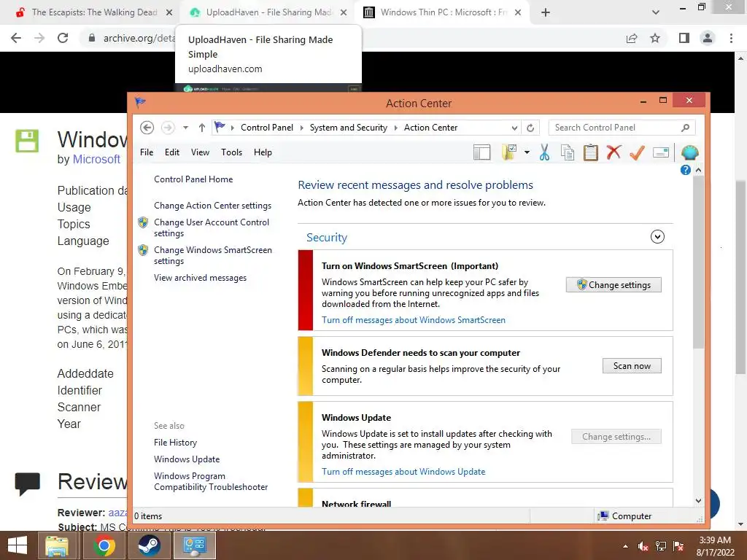
Task: Open the Chrome tab search chevron
Action: click(x=656, y=13)
